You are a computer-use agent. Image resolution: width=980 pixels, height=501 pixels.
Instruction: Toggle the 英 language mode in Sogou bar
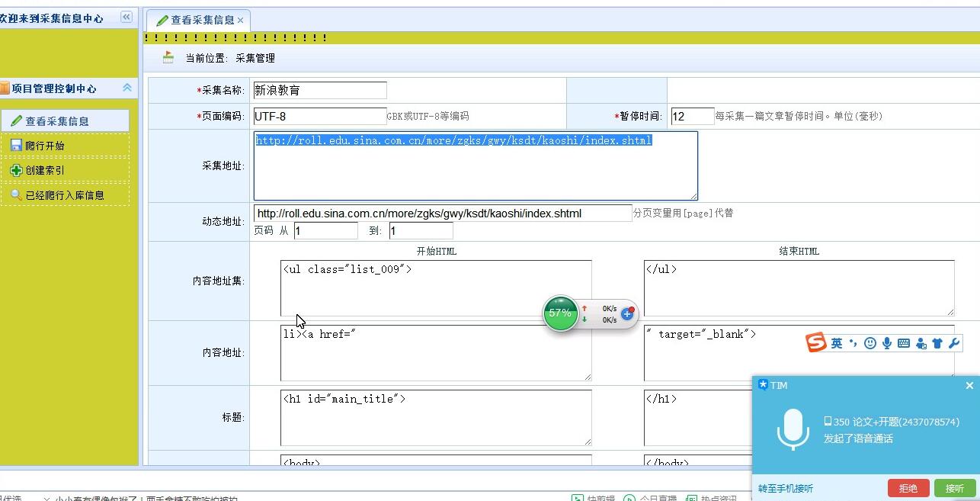click(837, 343)
